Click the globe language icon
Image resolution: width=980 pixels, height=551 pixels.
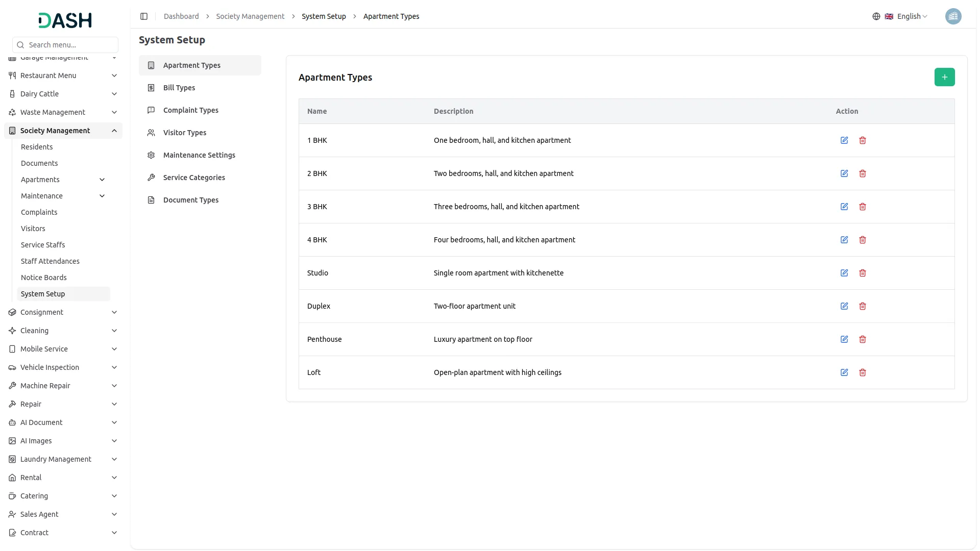click(876, 16)
